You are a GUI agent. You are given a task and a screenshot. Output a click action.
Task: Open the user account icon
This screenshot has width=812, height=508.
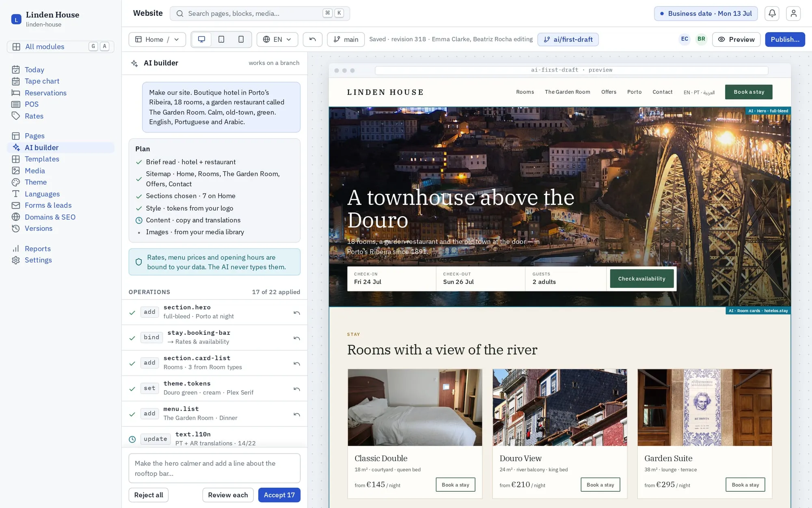pos(793,13)
